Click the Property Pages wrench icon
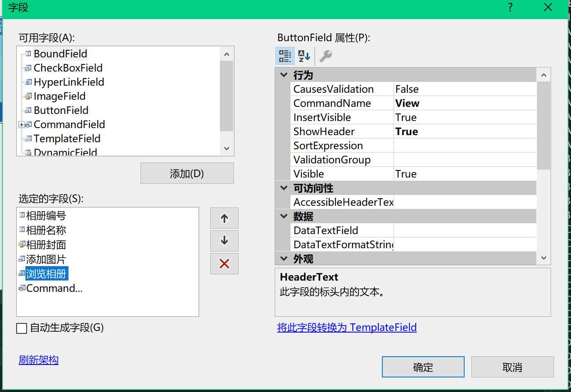This screenshot has height=392, width=571. pyautogui.click(x=326, y=56)
